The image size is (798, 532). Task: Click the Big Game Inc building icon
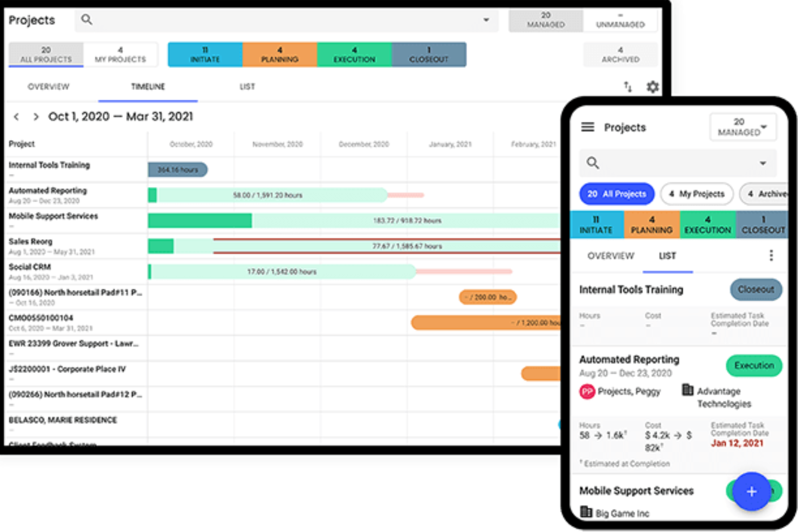coord(586,512)
